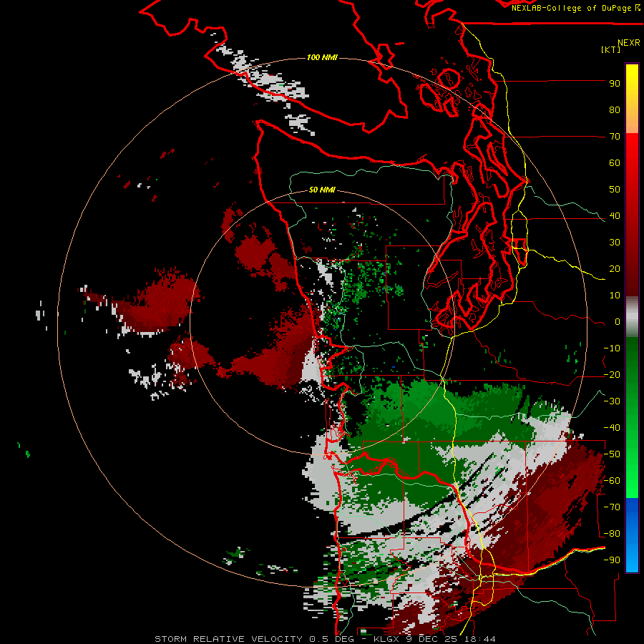Click the 30 value on the velocity scale
This screenshot has height=644, width=644.
click(x=615, y=243)
